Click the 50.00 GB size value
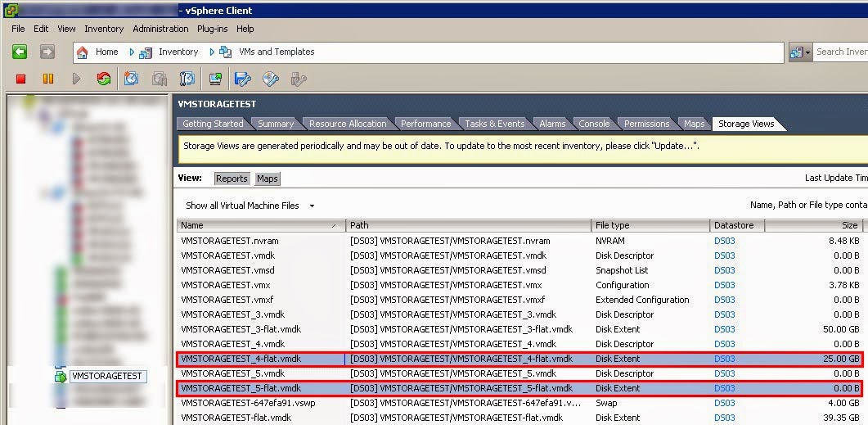 pos(842,329)
